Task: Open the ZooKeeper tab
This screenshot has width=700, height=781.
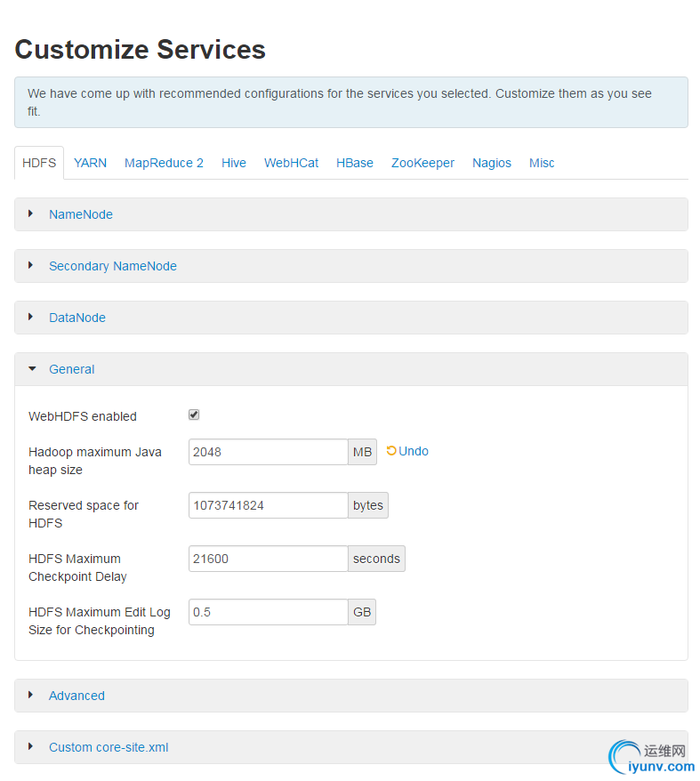Action: tap(422, 163)
